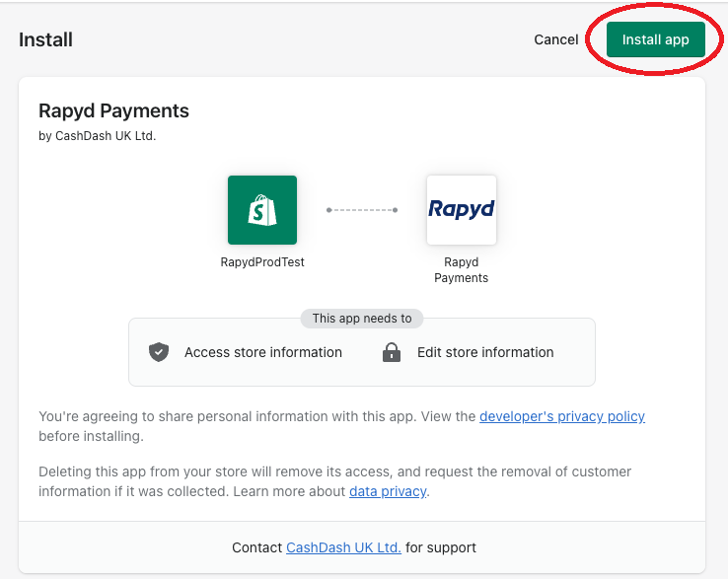Click the green Install app button
The width and height of the screenshot is (728, 579).
(x=655, y=39)
